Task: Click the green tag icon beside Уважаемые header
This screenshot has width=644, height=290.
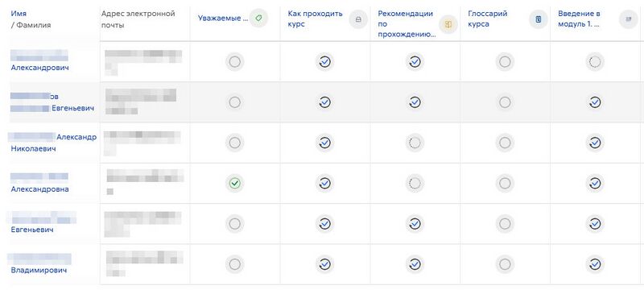Action: 258,18
